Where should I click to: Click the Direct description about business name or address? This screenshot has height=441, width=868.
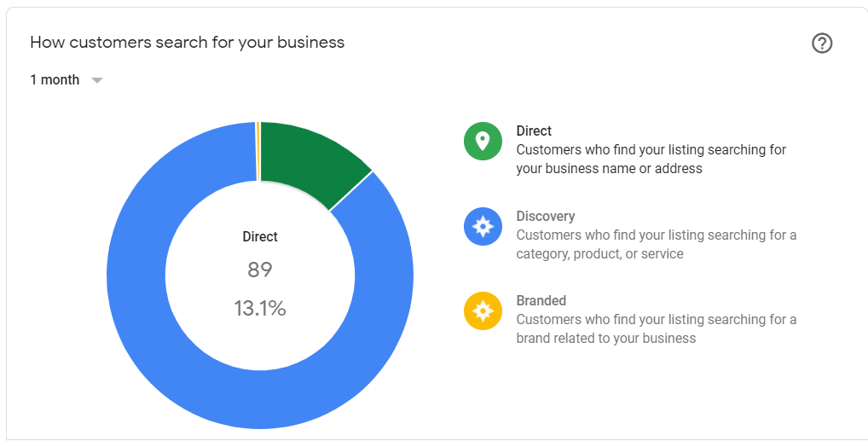click(x=651, y=160)
